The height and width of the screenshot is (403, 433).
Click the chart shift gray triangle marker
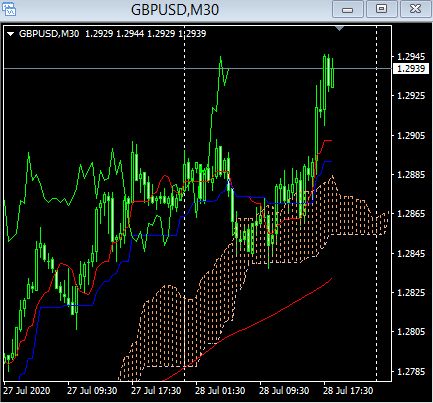(340, 28)
